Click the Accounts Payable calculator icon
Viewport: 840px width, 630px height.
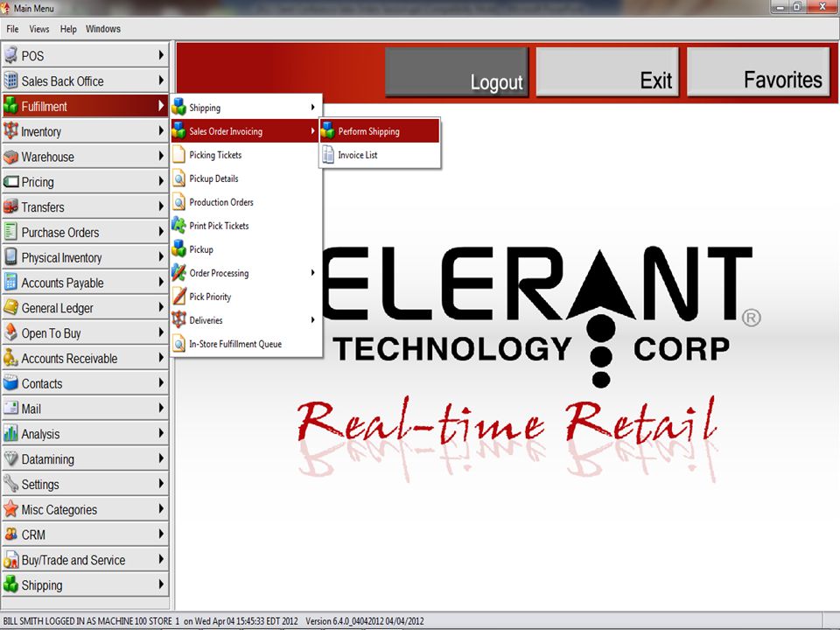[10, 283]
